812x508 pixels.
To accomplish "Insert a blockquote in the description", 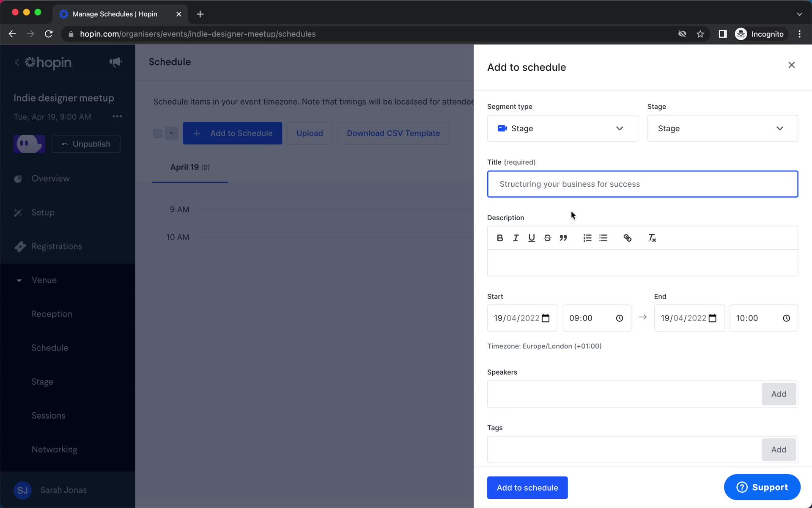I will coord(563,238).
